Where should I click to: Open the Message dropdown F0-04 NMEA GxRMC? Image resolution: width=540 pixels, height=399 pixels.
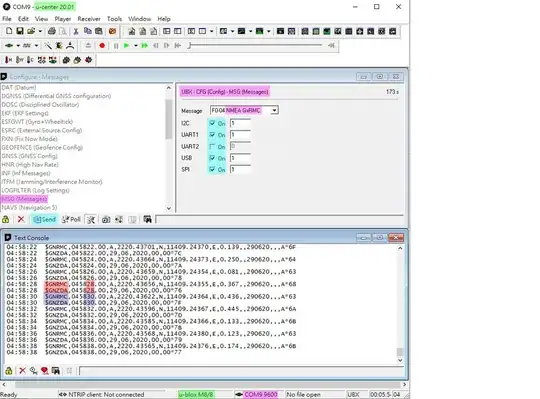[x=244, y=111]
